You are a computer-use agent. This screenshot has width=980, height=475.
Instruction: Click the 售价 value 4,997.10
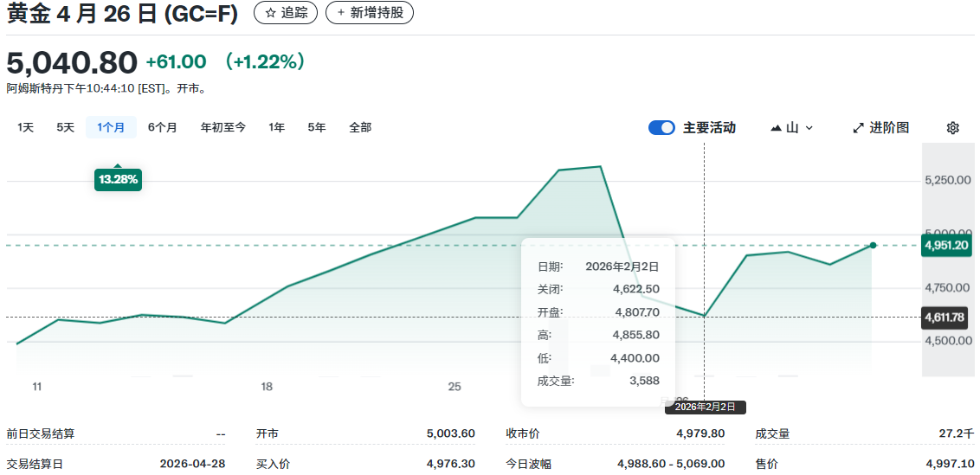pos(950,464)
